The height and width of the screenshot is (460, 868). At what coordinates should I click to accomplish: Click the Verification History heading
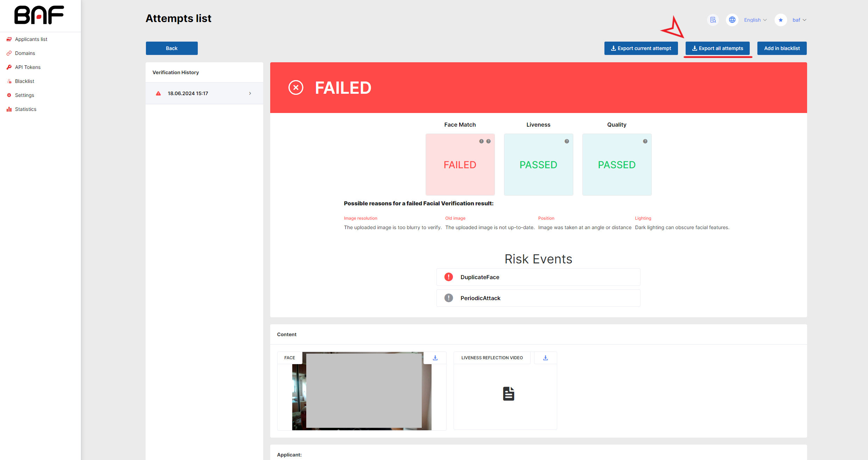click(175, 72)
